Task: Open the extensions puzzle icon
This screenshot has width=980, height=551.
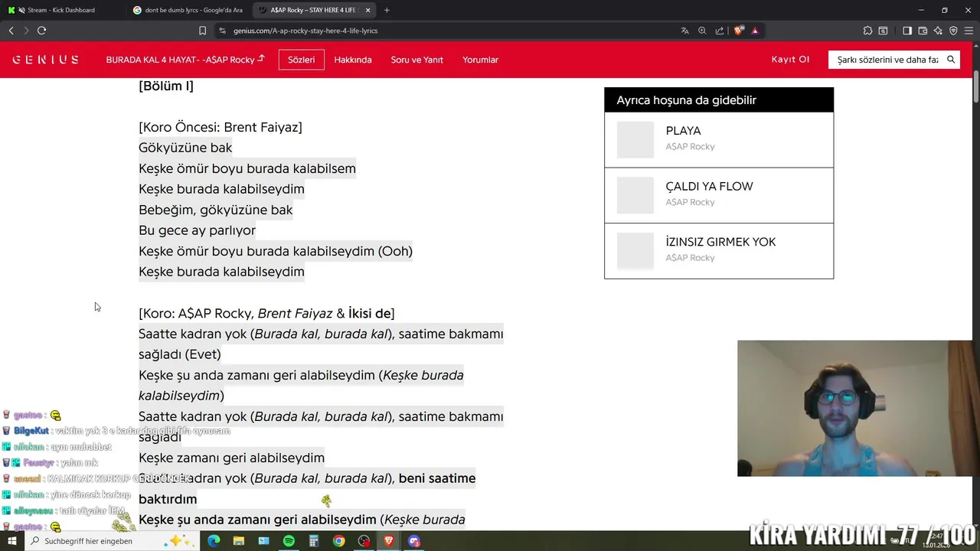Action: coord(867,31)
